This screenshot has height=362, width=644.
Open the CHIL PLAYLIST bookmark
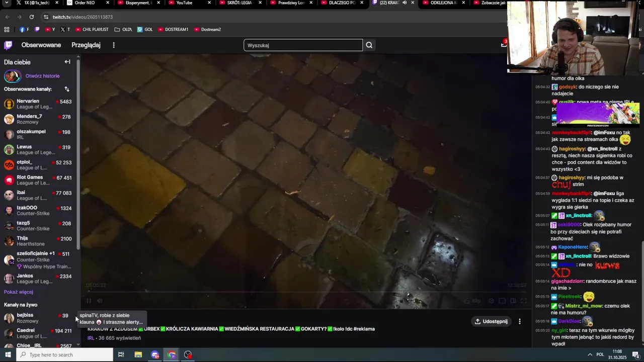tap(92, 29)
